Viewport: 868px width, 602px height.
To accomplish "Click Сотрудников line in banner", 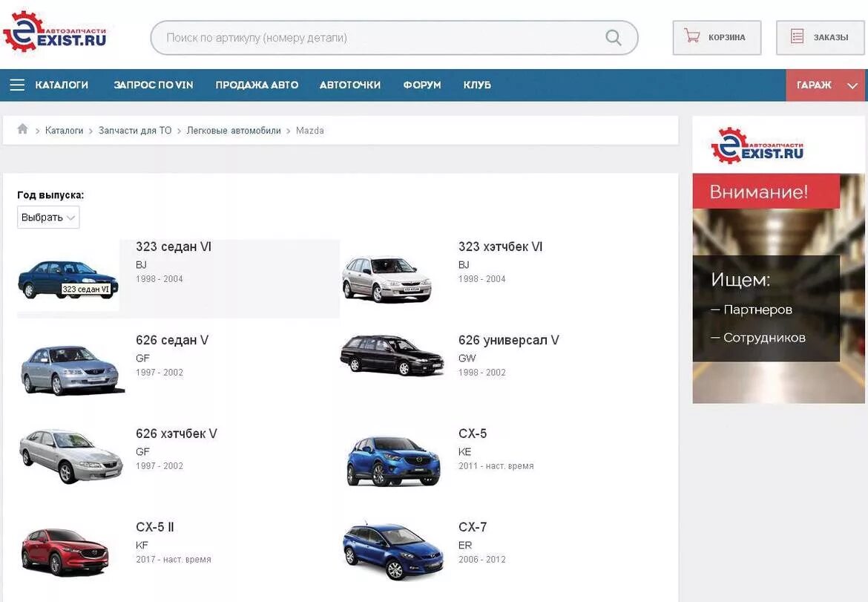I will (758, 338).
